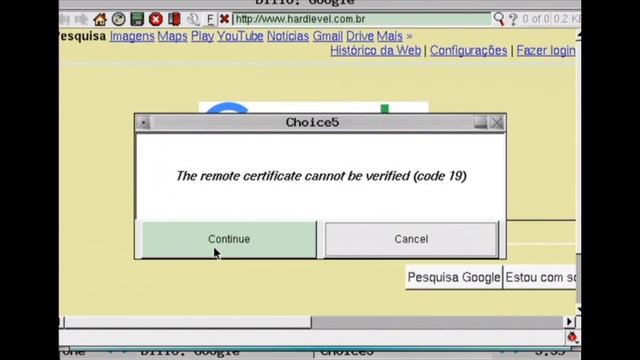The image size is (640, 360).
Task: Open the red Bookmarks book icon
Action: click(174, 19)
